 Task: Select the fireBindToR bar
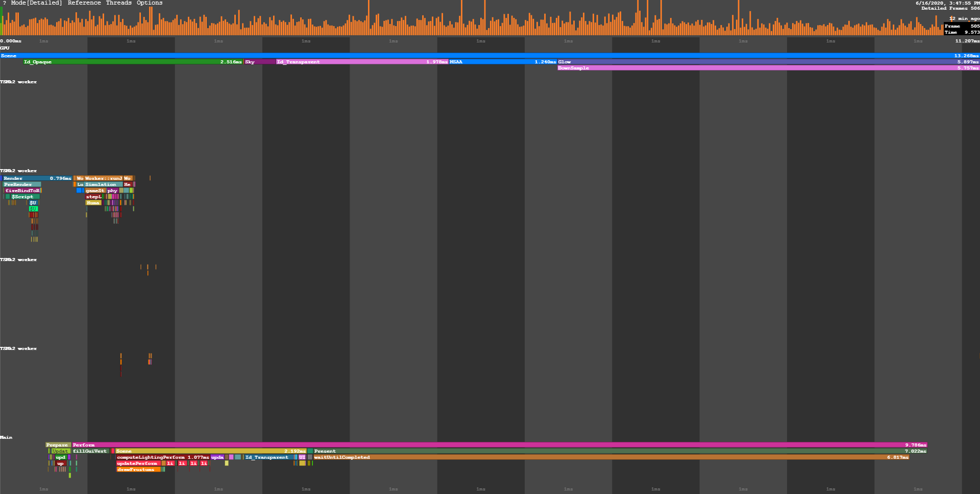[22, 191]
